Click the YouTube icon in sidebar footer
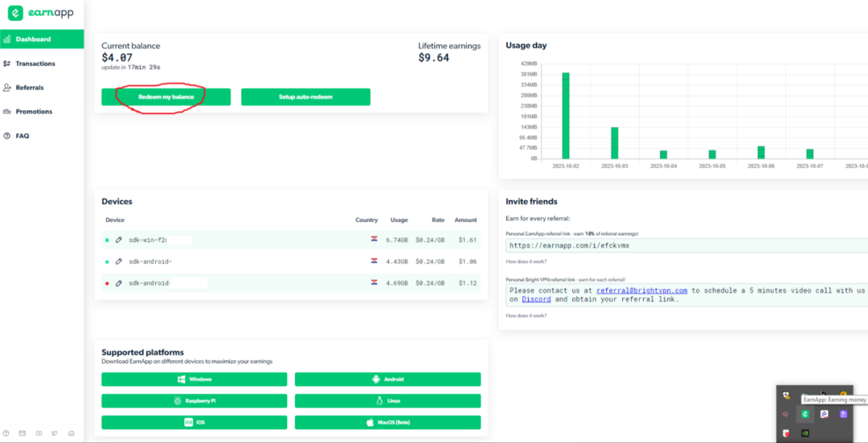This screenshot has height=443, width=868. [x=39, y=433]
